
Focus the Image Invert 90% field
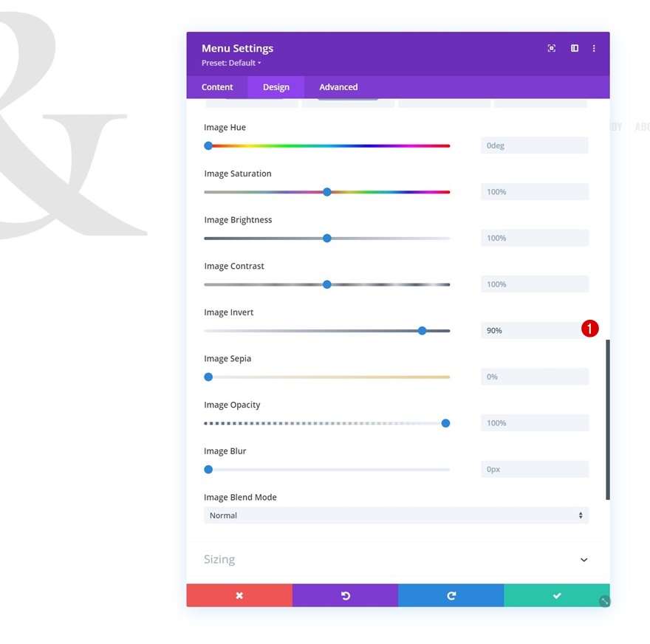tap(534, 330)
